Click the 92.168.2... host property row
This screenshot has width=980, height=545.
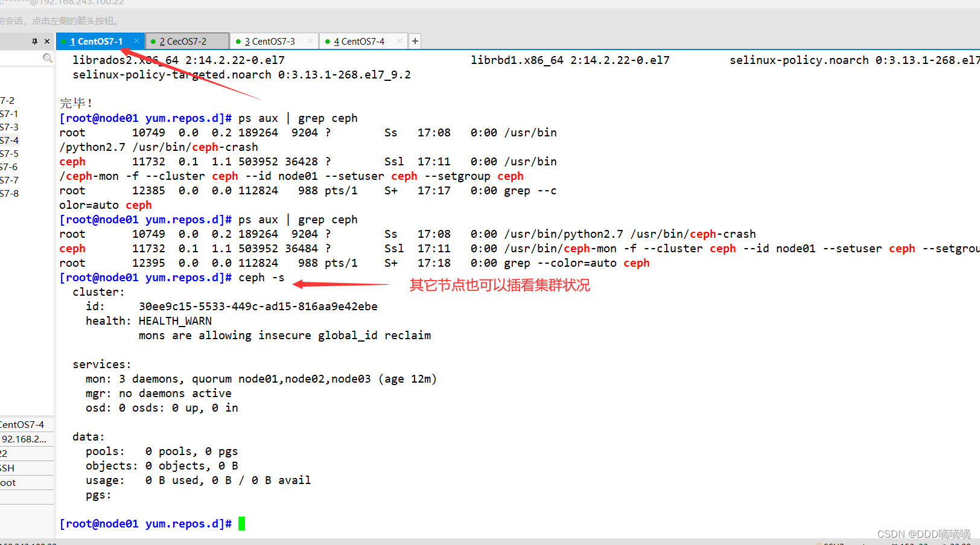[x=27, y=439]
